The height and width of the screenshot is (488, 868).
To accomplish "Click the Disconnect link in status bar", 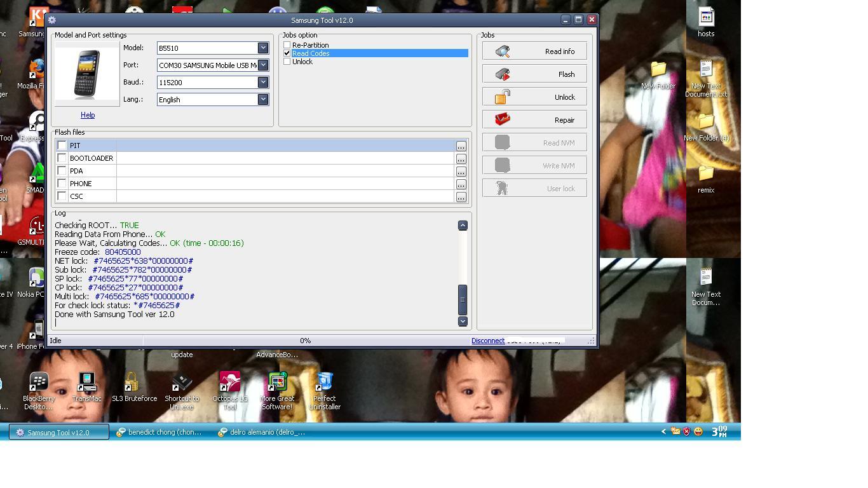I will tap(488, 341).
